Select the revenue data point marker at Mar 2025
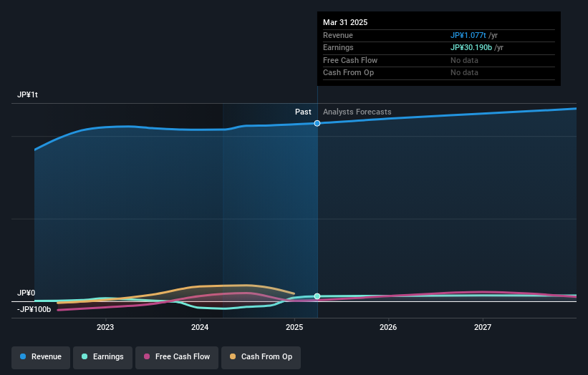The image size is (588, 375). [317, 123]
